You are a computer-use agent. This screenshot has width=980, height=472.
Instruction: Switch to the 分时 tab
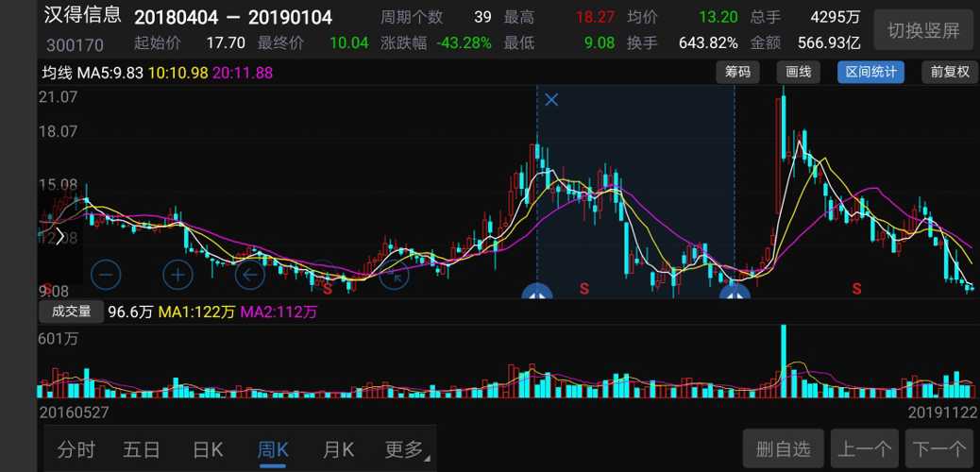click(x=76, y=449)
